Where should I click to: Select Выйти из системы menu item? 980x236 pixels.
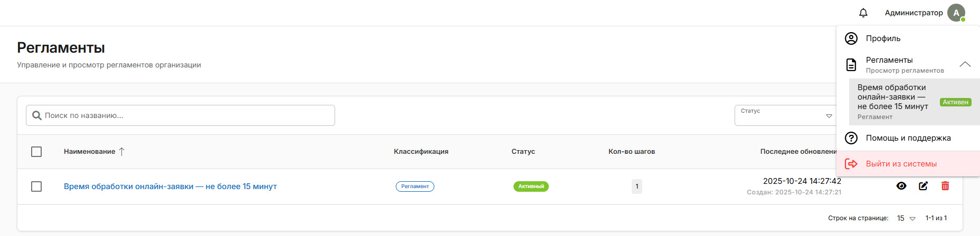click(x=901, y=164)
